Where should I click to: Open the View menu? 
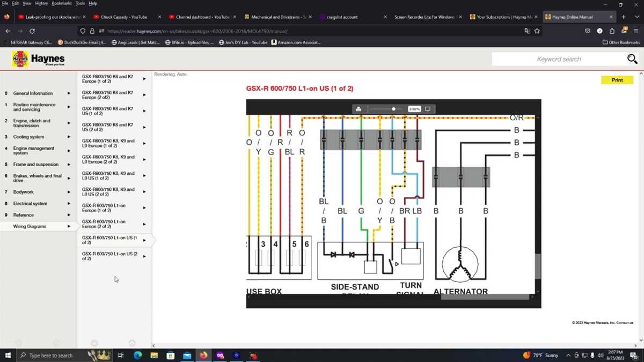[x=27, y=3]
